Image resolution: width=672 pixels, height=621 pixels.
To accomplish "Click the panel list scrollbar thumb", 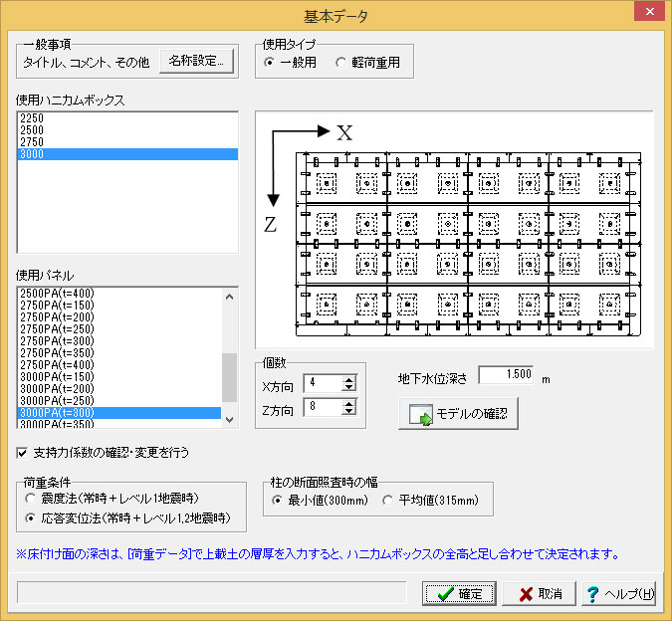I will pos(230,377).
